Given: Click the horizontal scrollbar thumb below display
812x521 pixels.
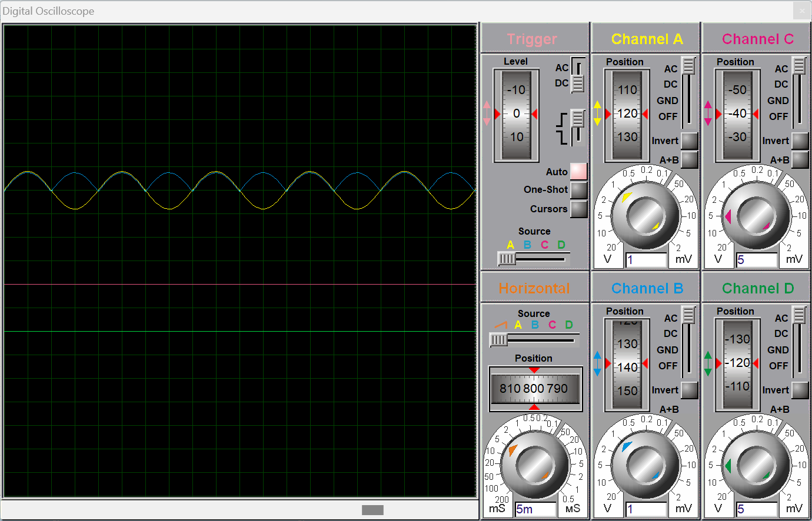Looking at the screenshot, I should (x=372, y=510).
